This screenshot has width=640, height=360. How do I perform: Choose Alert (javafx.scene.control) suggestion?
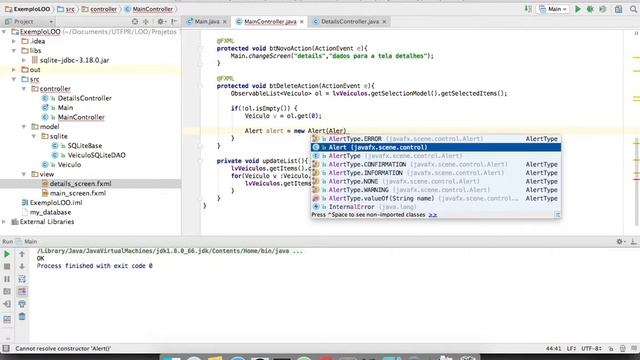pos(436,147)
